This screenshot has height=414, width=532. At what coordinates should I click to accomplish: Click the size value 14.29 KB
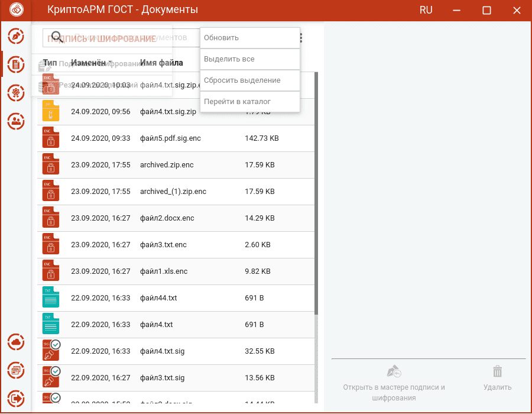[259, 218]
